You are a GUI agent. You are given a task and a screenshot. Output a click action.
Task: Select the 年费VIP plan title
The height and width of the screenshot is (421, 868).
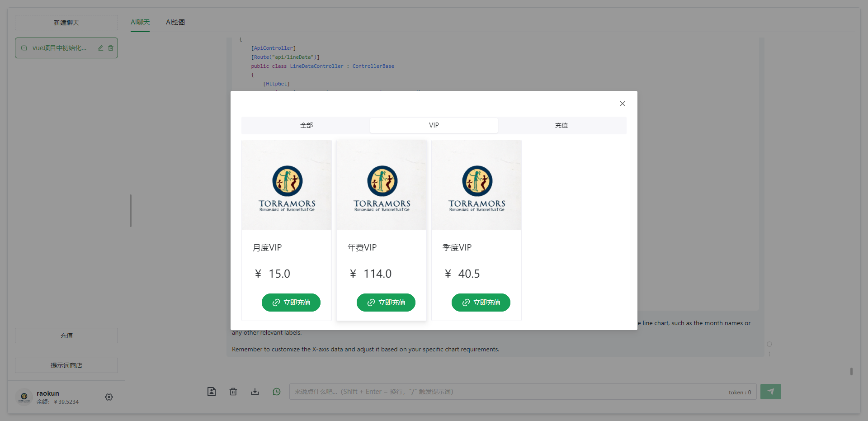click(x=362, y=247)
